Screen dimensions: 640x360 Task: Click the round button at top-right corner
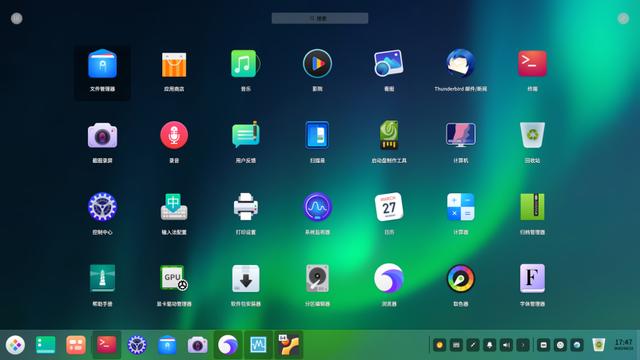[623, 18]
